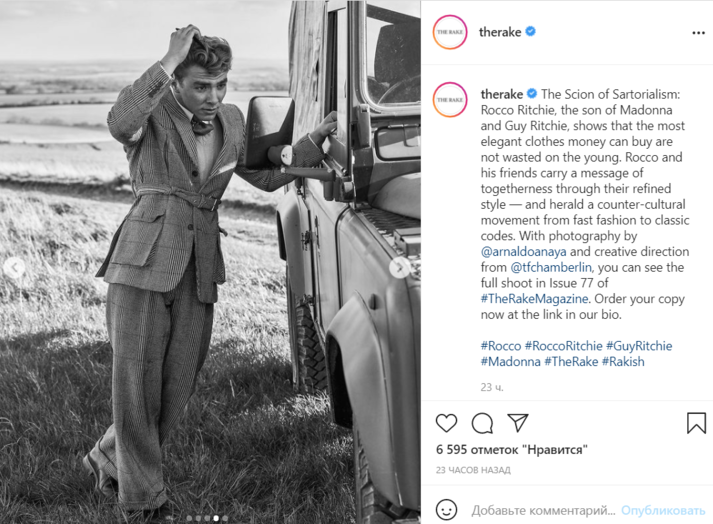Open comments via the speech bubble icon
The width and height of the screenshot is (713, 524).
click(482, 423)
